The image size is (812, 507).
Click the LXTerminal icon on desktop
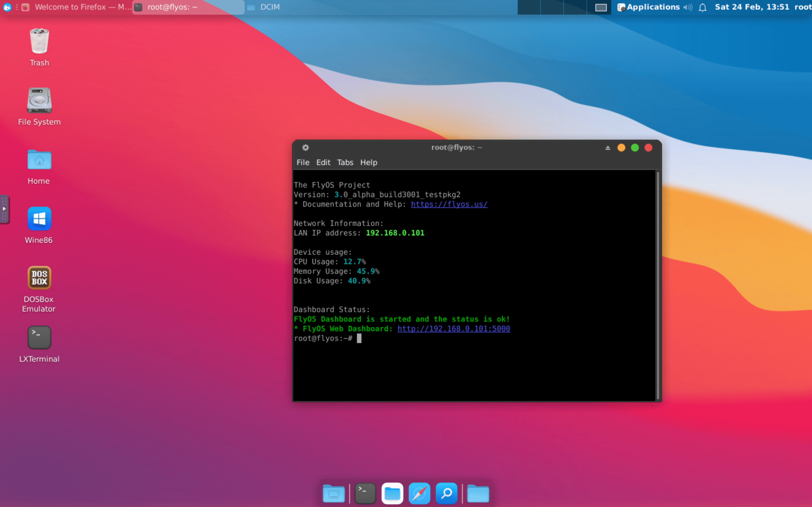pyautogui.click(x=39, y=336)
